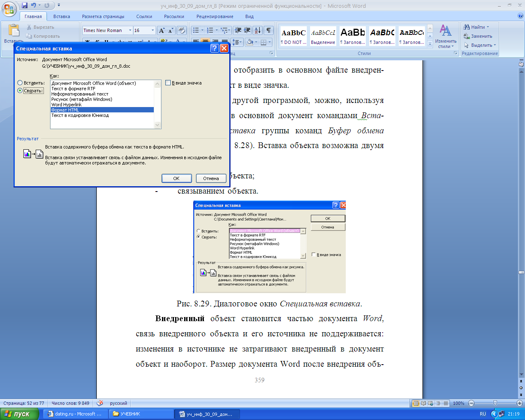This screenshot has height=420, width=525.
Task: Expand the Undo history dropdown arrow
Action: tap(39, 5)
